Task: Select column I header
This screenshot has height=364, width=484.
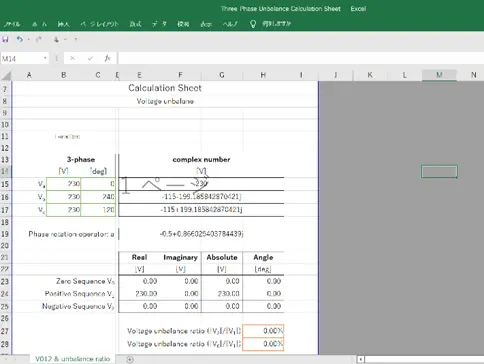Action: (x=301, y=75)
